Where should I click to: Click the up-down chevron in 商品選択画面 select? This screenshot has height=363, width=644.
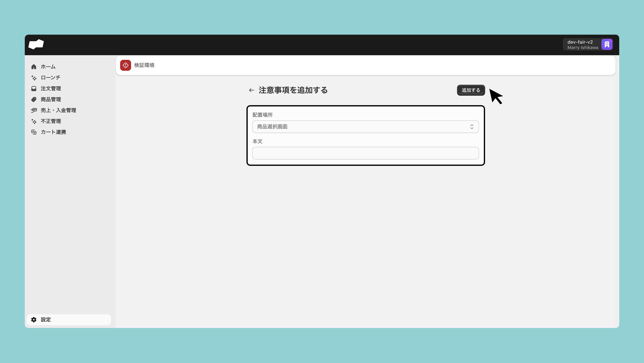pos(472,127)
